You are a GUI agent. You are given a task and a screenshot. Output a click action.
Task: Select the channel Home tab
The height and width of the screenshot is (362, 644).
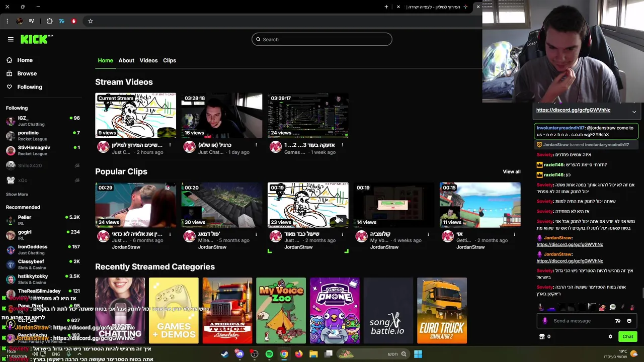(105, 60)
